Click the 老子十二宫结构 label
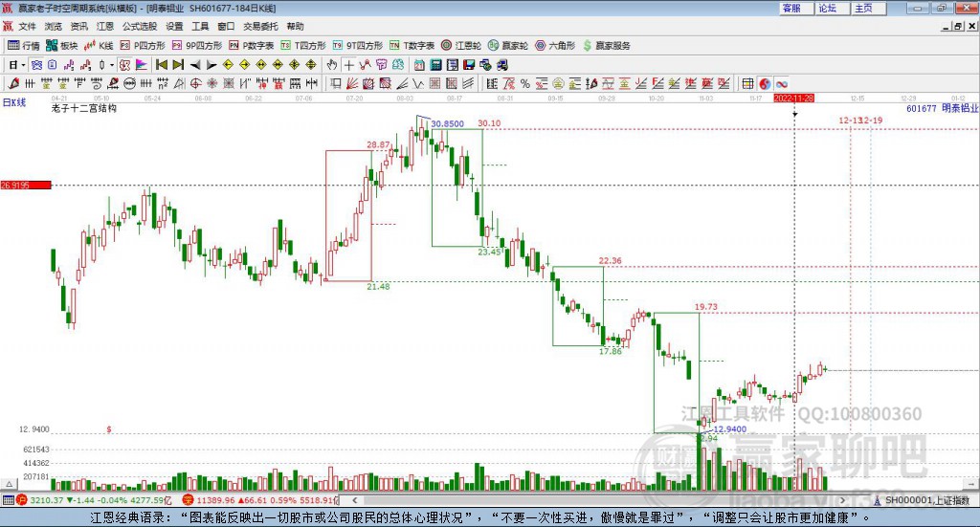Screen dimensions: 980x527 [84, 108]
